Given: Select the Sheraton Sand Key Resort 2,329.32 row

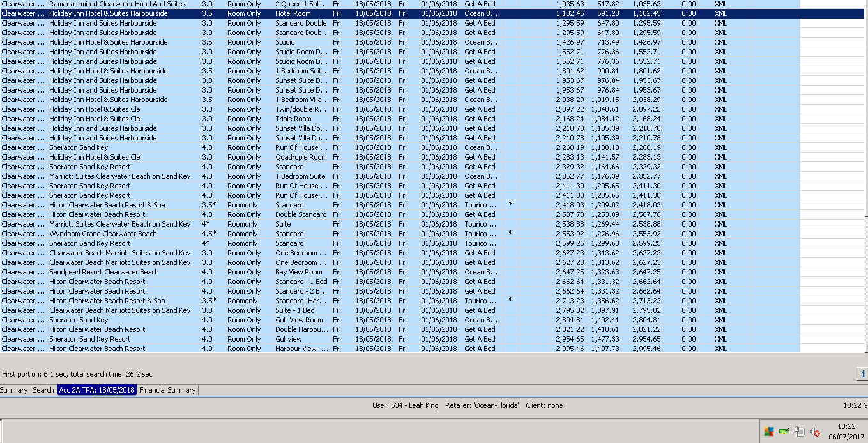Looking at the screenshot, I should click(400, 167).
